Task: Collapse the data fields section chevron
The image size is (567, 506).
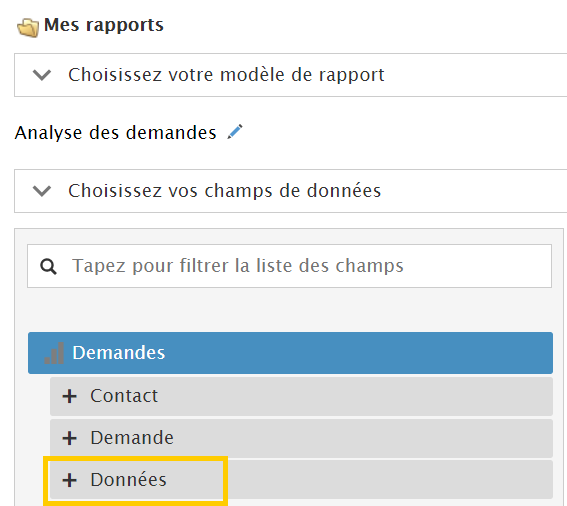Action: 42,191
